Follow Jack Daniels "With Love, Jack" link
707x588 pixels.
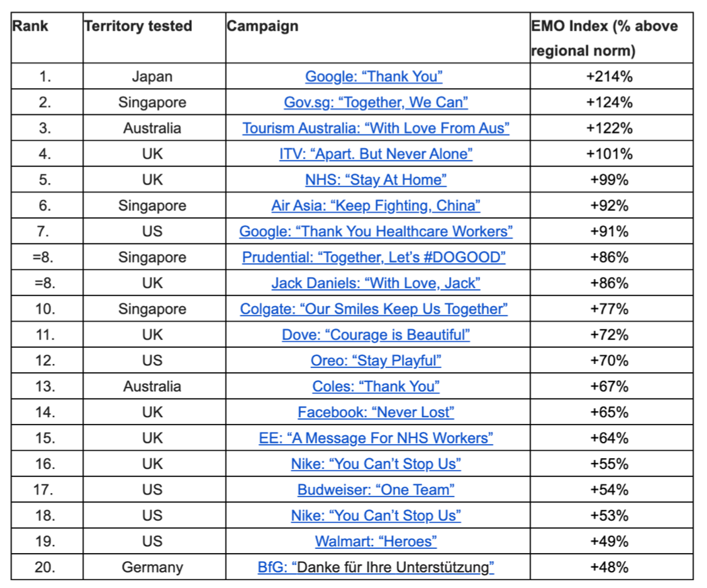pos(376,283)
